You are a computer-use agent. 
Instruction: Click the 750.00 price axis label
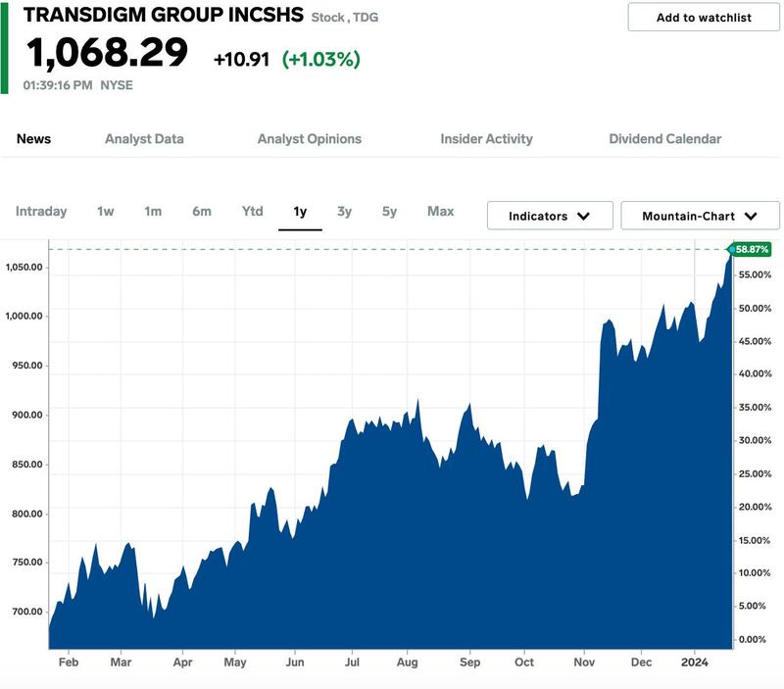click(27, 563)
